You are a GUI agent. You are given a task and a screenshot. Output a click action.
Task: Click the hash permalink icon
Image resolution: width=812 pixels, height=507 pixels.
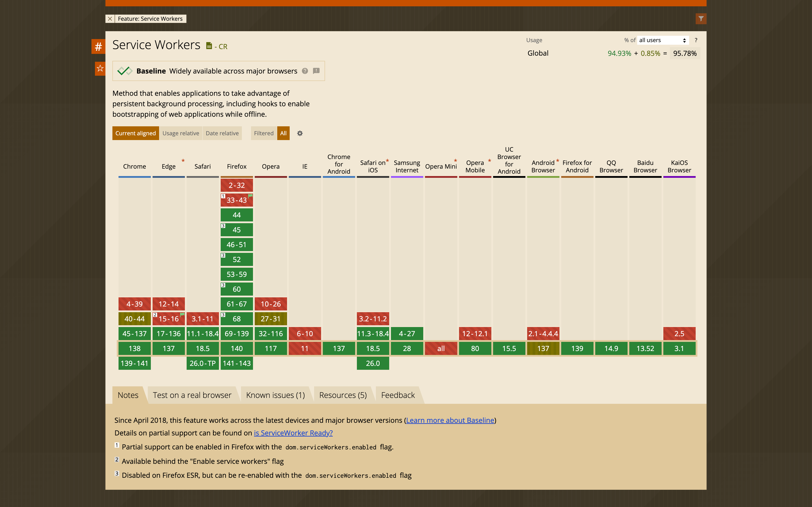tap(98, 46)
